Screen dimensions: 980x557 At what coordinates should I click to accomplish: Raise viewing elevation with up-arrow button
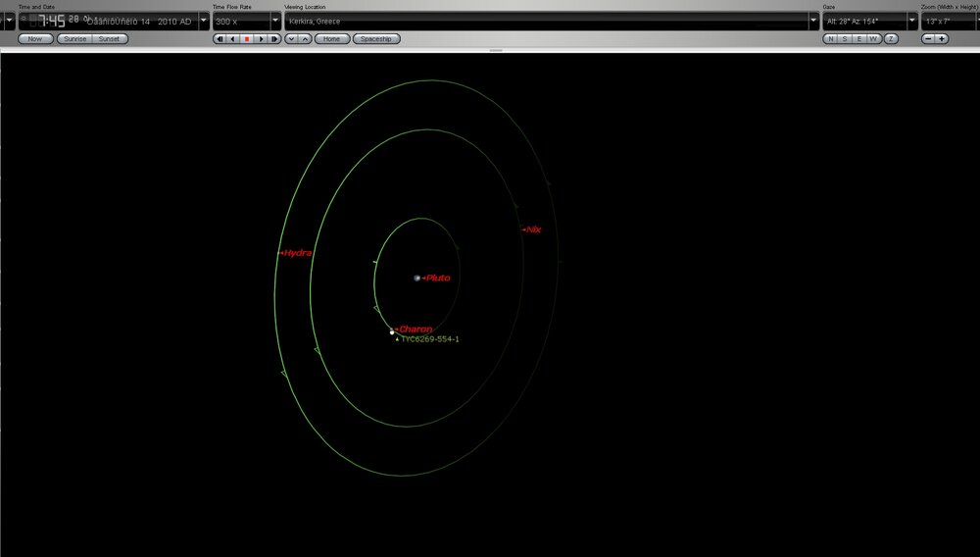pos(305,39)
